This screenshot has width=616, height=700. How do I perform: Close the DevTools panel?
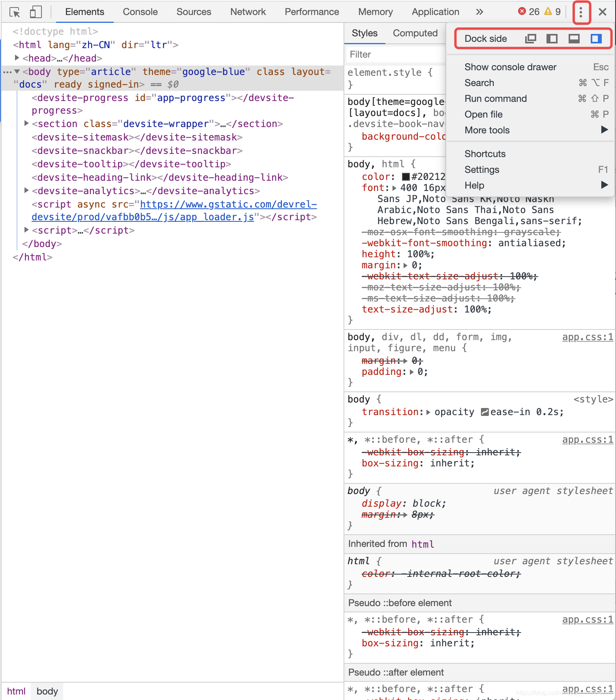[x=603, y=12]
